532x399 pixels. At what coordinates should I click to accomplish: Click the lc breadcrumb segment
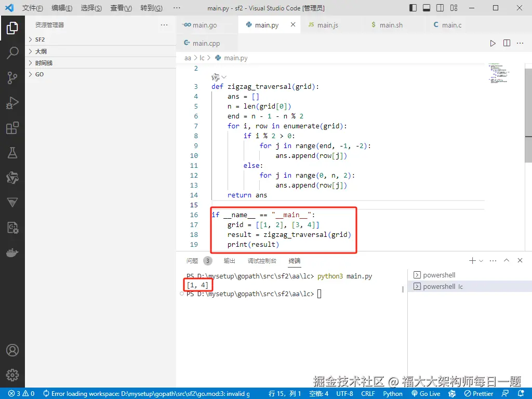click(x=202, y=58)
